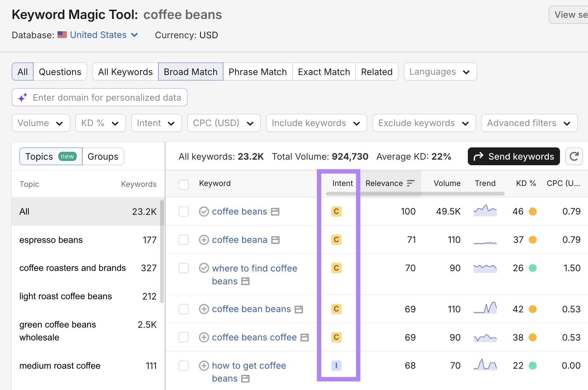This screenshot has height=390, width=588.
Task: Open Advanced filters dropdown
Action: (x=529, y=123)
